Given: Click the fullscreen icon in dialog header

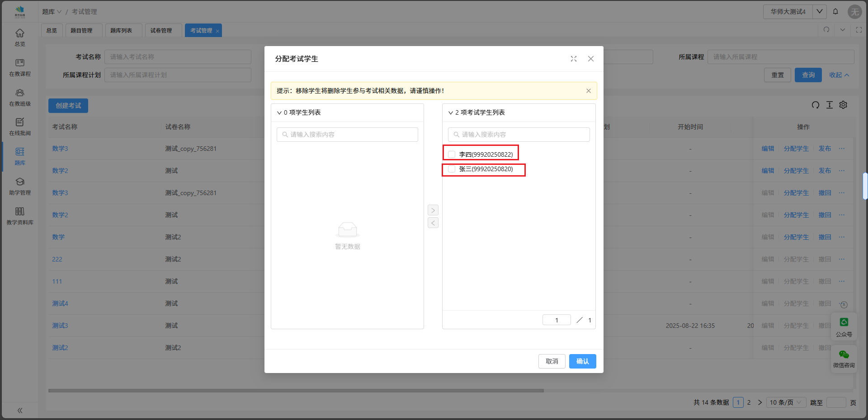Looking at the screenshot, I should pyautogui.click(x=574, y=59).
